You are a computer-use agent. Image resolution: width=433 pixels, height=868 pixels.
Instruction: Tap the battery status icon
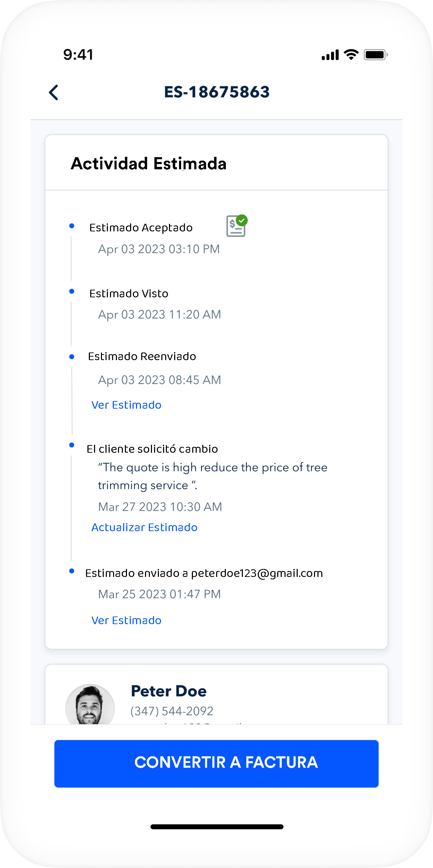375,55
